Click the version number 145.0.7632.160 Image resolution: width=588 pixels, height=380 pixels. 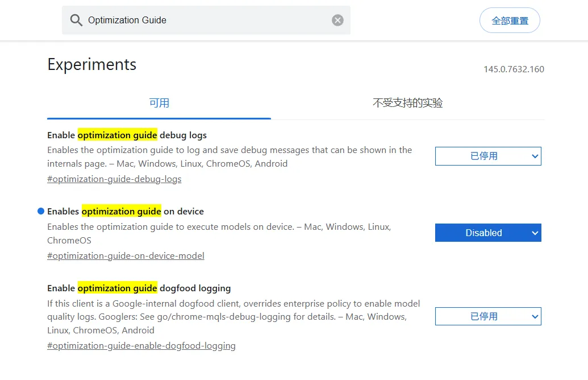pyautogui.click(x=514, y=69)
